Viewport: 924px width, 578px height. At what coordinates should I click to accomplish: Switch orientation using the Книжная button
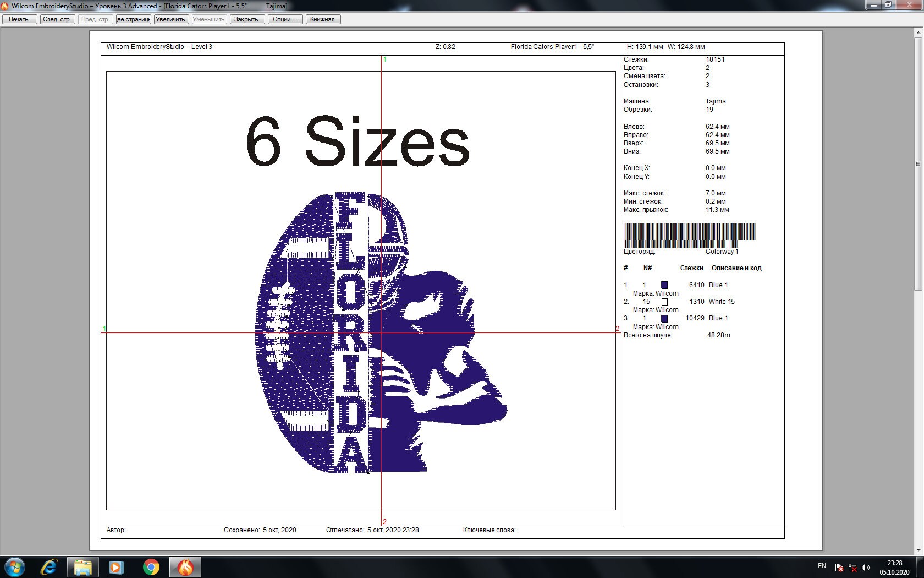[x=323, y=19]
